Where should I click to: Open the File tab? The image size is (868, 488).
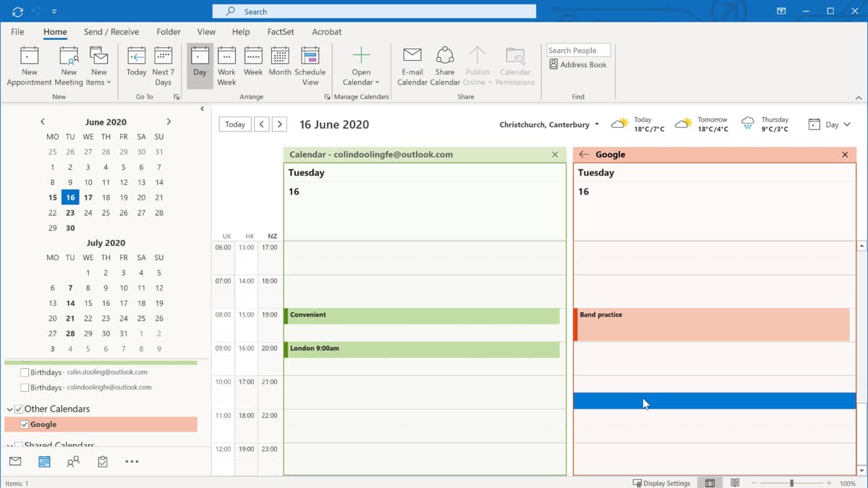click(x=17, y=32)
